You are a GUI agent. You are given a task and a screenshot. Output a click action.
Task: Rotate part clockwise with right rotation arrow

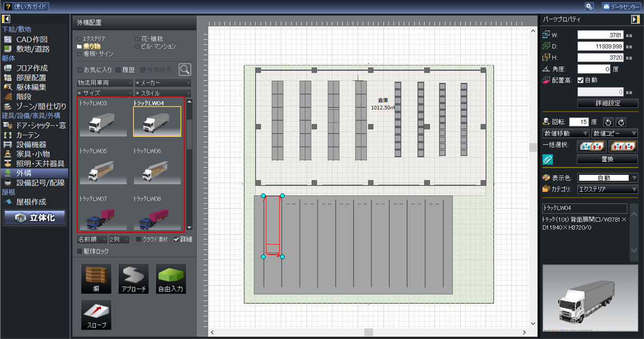pyautogui.click(x=621, y=122)
